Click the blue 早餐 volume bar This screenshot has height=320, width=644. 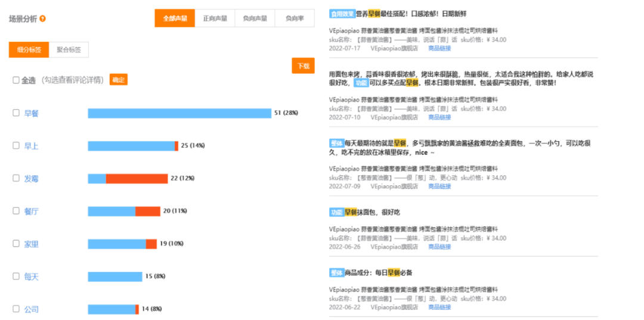point(179,113)
